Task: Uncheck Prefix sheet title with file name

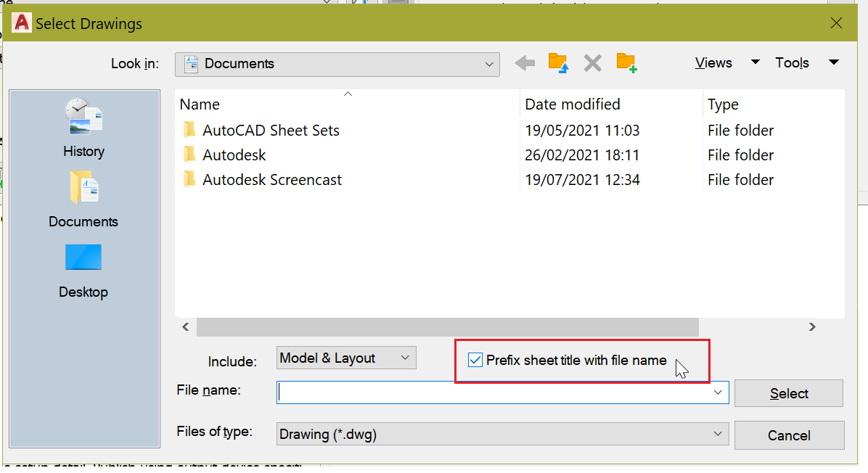Action: pyautogui.click(x=476, y=360)
